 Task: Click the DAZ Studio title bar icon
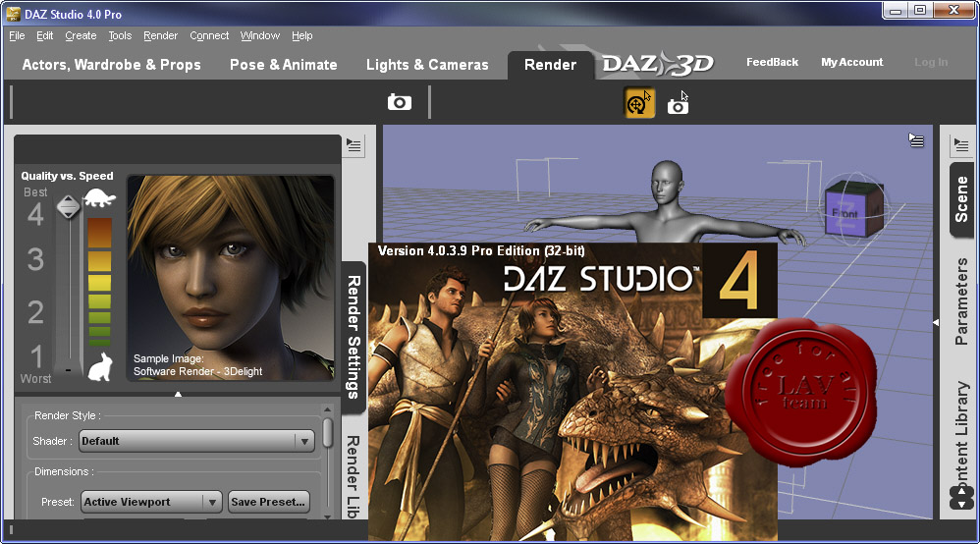point(13,13)
